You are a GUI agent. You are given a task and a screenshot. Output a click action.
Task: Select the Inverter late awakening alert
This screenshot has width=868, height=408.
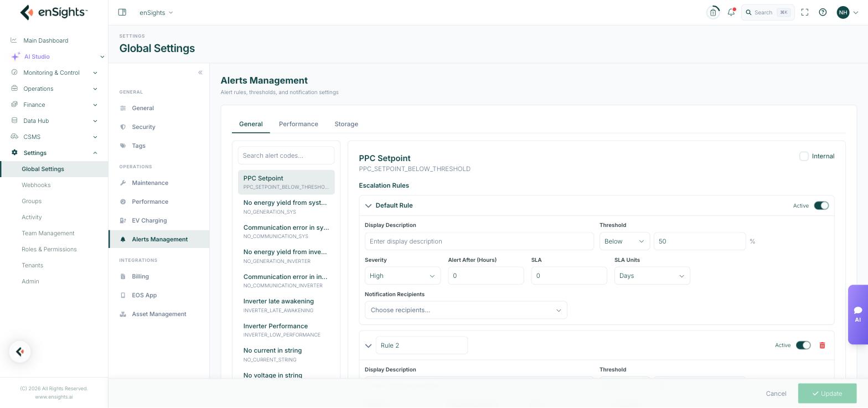286,306
